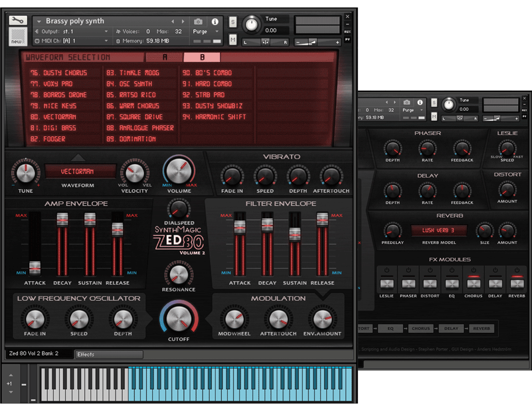Switch to waveform selection tab B
This screenshot has width=532, height=411.
click(x=202, y=57)
